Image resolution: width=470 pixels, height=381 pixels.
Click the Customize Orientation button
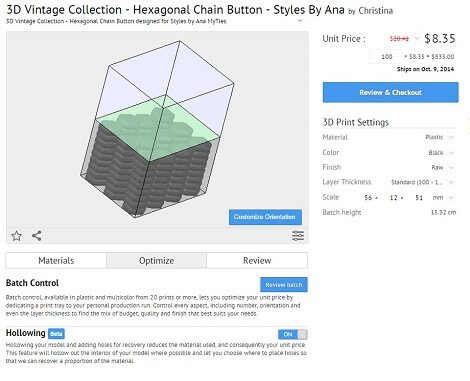[x=265, y=217]
